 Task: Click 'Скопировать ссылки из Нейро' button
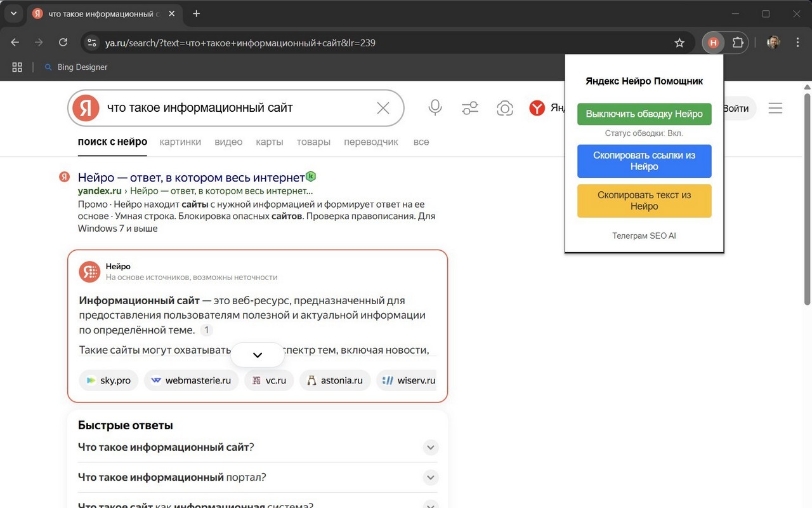[x=644, y=161]
